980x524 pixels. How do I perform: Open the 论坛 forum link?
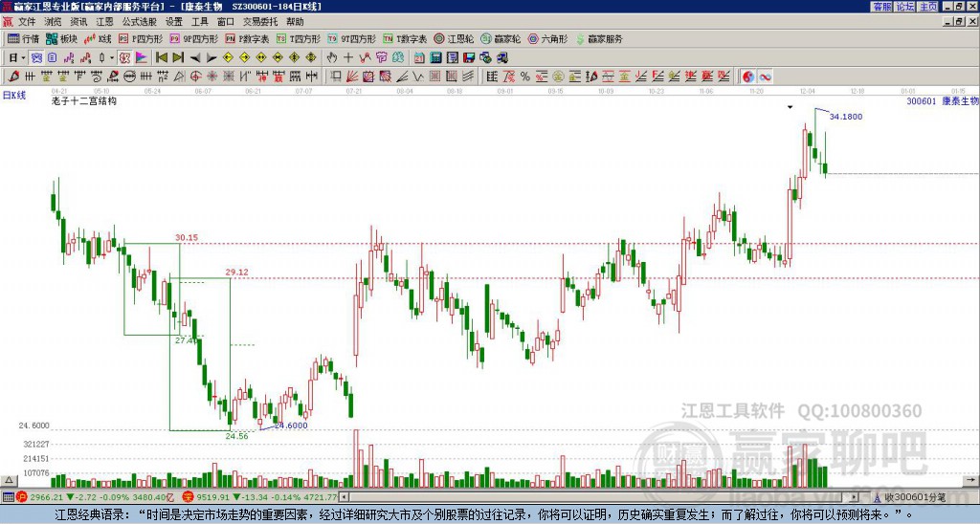(x=905, y=7)
